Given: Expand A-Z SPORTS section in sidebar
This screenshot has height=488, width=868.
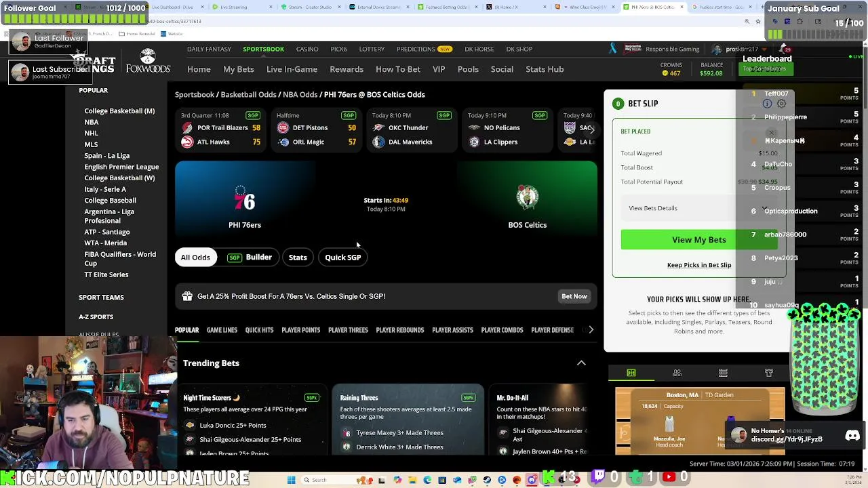Looking at the screenshot, I should point(96,317).
